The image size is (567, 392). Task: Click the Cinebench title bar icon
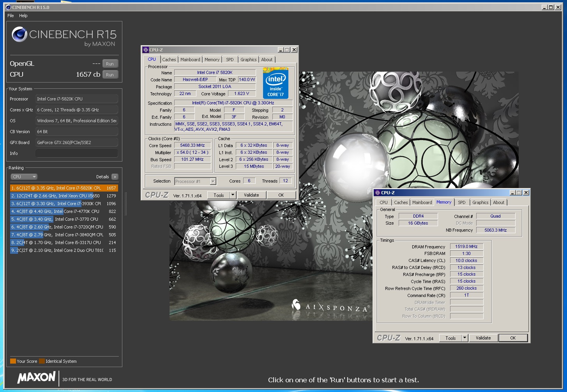pos(9,7)
